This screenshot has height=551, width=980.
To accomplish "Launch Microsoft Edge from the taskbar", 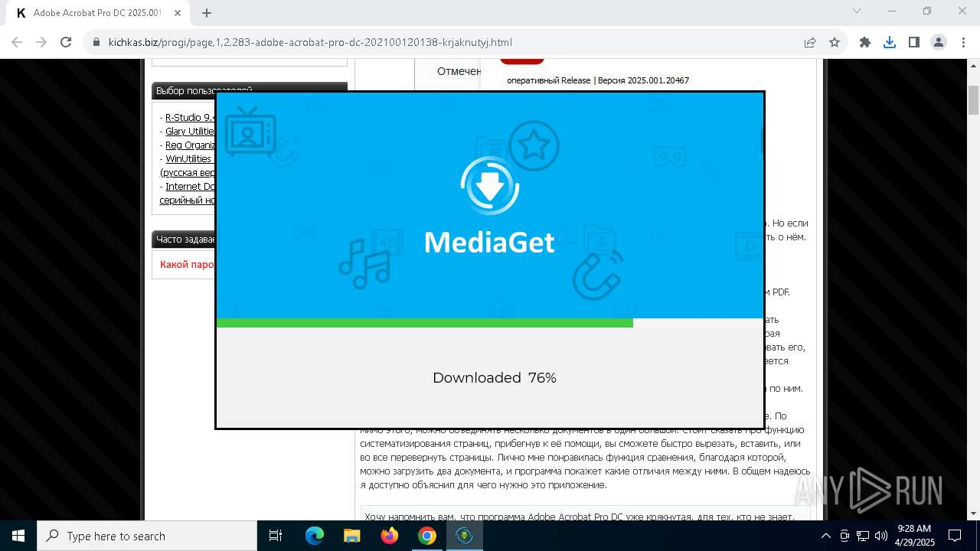I will point(315,536).
